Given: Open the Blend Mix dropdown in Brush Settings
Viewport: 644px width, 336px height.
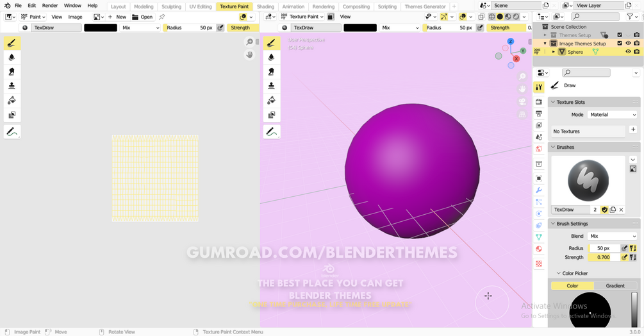Looking at the screenshot, I should coord(613,236).
